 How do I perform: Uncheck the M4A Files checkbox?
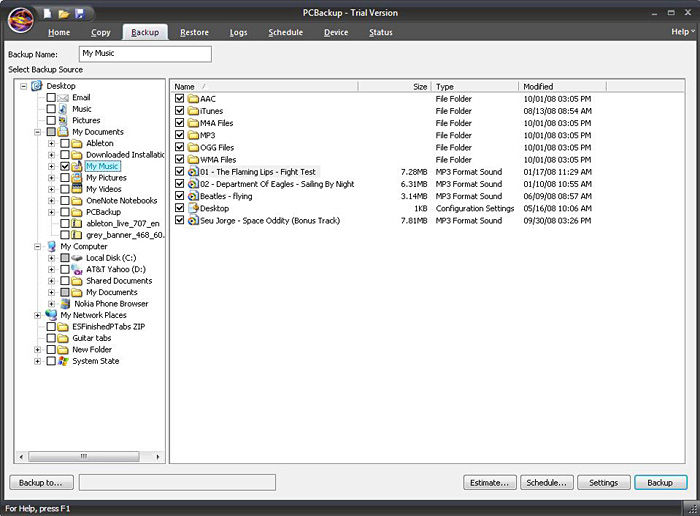click(179, 123)
